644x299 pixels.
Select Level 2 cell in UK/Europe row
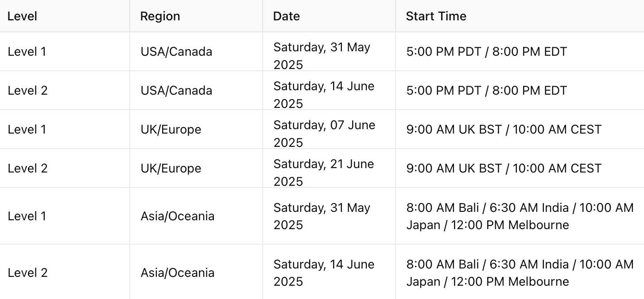pos(27,169)
